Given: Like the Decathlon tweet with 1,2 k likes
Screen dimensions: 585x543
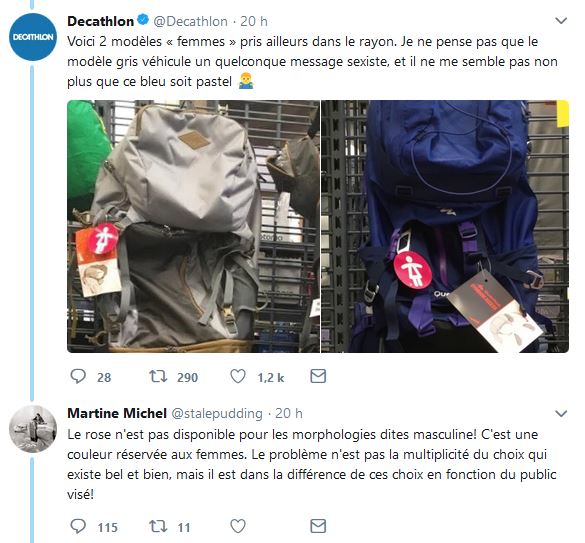Looking at the screenshot, I should click(x=238, y=376).
